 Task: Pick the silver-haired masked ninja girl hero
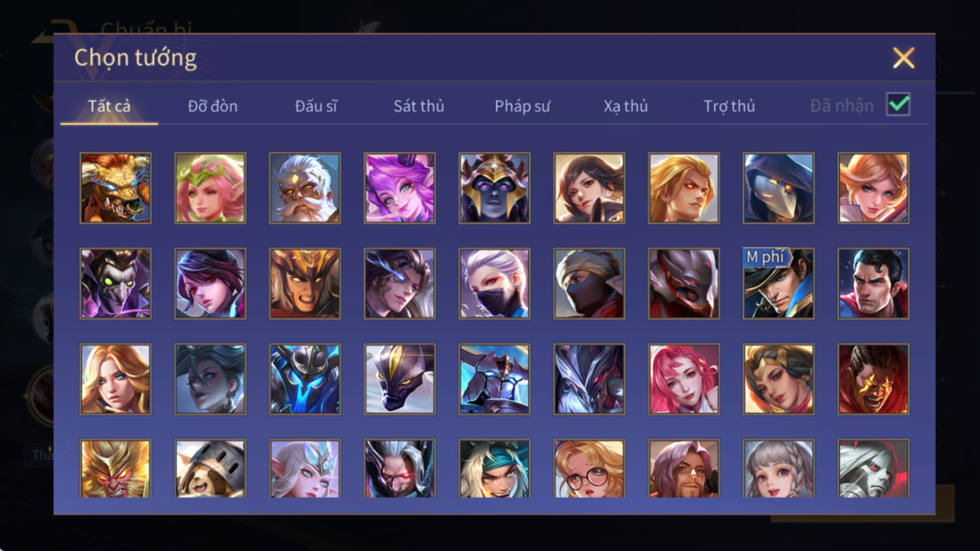coord(494,284)
